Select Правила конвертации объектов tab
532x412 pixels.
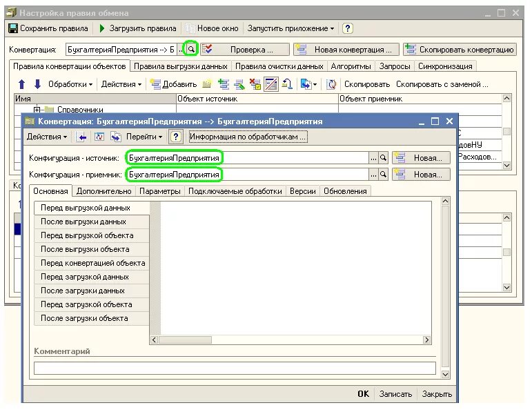click(70, 66)
